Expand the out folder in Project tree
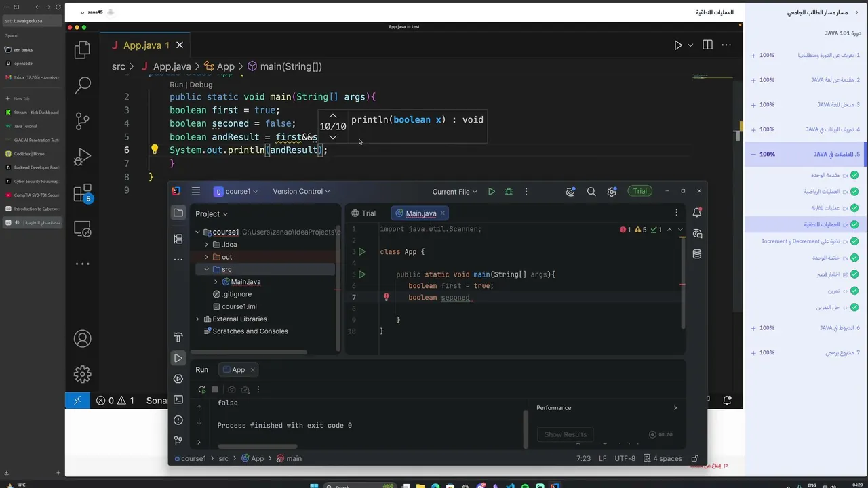 206,257
